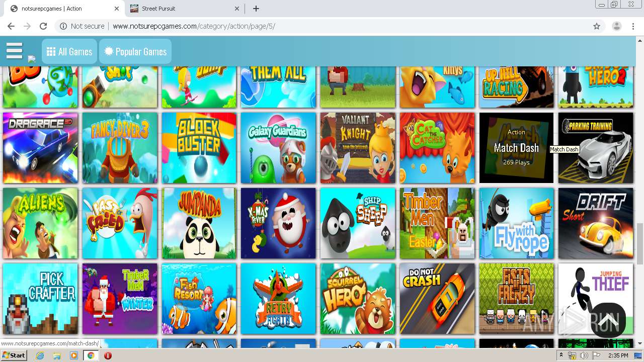The image size is (644, 362).
Task: Open the Windows Start menu
Action: pyautogui.click(x=14, y=355)
